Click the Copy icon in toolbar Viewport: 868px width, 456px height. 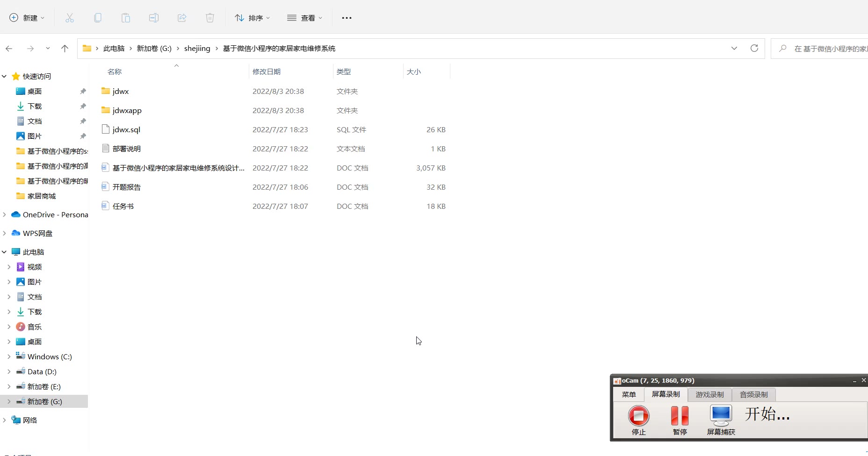(x=98, y=18)
